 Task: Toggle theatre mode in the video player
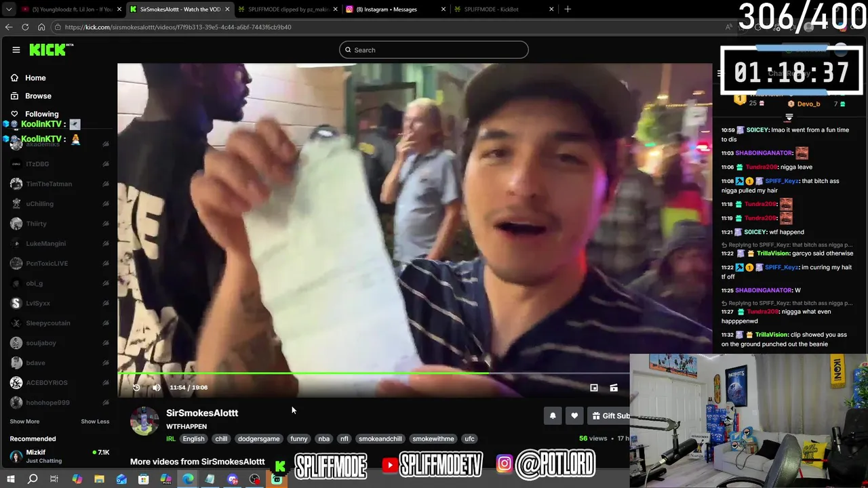pos(594,388)
